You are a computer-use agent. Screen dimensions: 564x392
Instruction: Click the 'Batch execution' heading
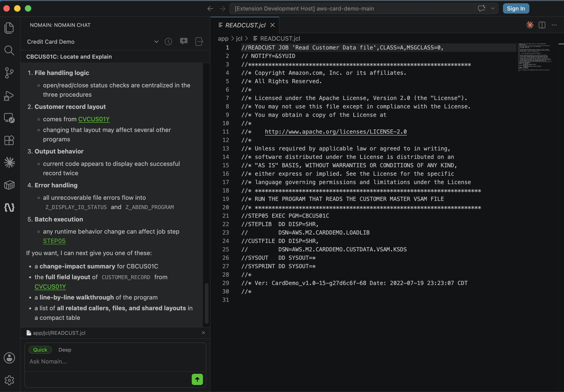59,219
